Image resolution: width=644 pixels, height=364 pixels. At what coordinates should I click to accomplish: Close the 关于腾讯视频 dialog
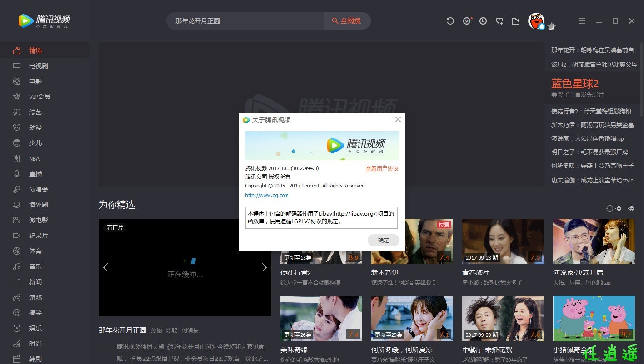coord(398,119)
